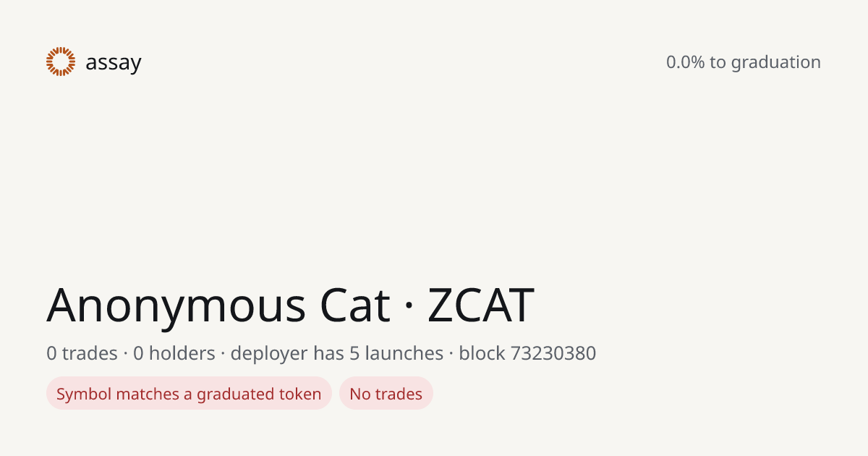Open the 0 trades stat
Screen dimensions: 868x456
[x=82, y=353]
